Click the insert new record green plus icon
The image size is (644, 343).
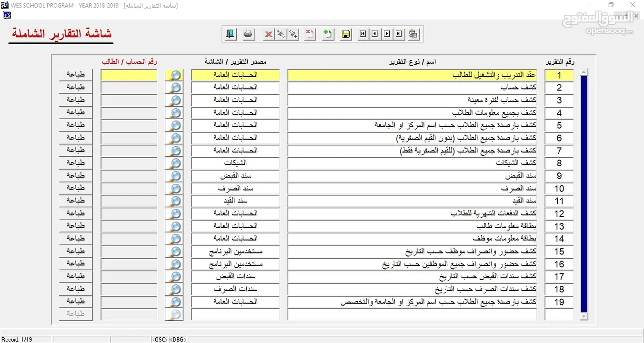click(328, 34)
